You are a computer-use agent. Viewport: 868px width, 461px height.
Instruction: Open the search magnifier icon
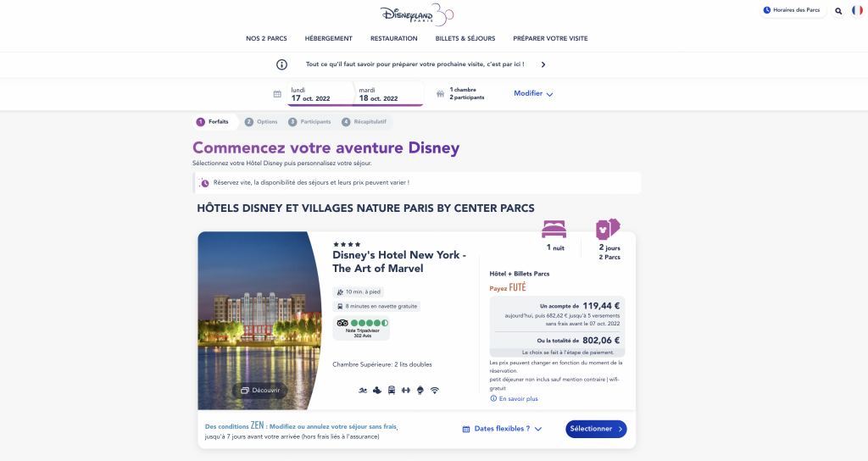point(838,11)
